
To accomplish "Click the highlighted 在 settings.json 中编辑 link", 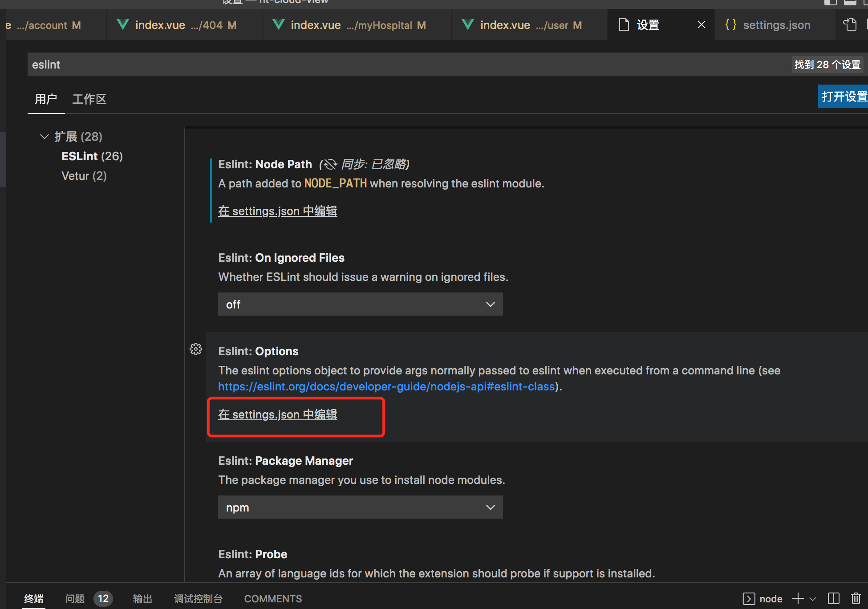I will (277, 414).
